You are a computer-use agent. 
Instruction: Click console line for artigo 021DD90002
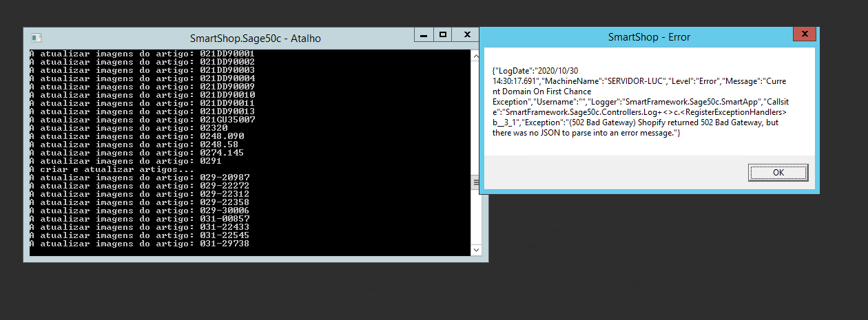tap(143, 61)
